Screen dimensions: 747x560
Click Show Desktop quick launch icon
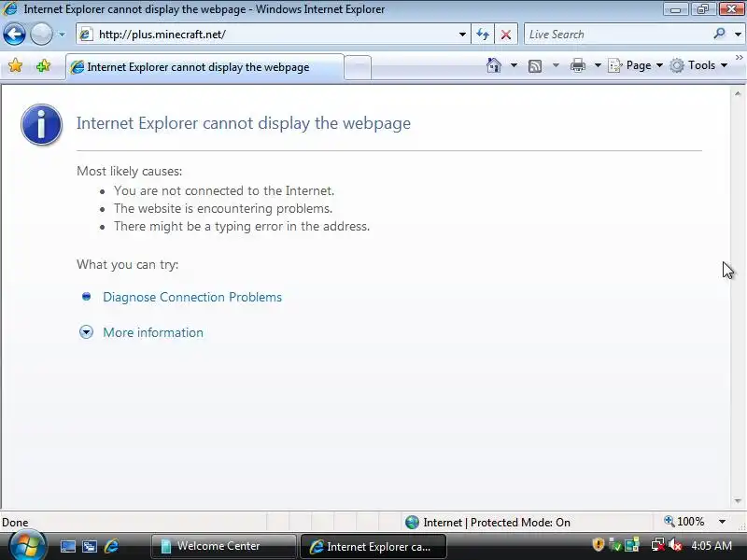click(x=67, y=546)
